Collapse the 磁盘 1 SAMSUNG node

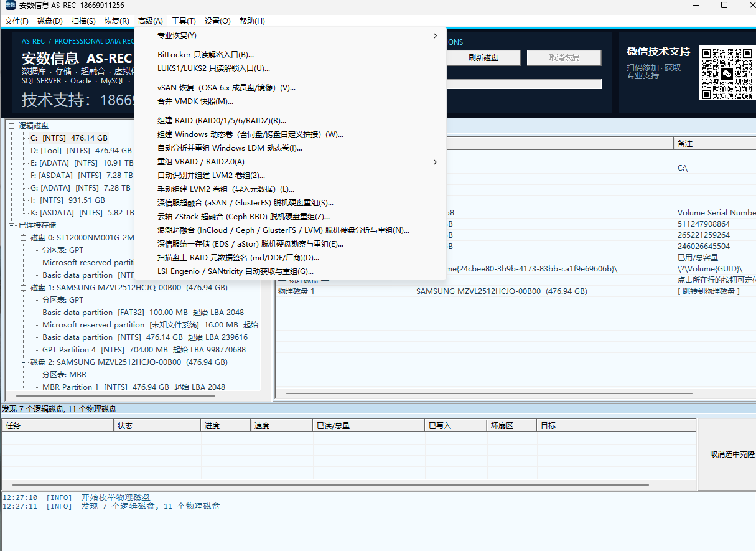[x=24, y=288]
